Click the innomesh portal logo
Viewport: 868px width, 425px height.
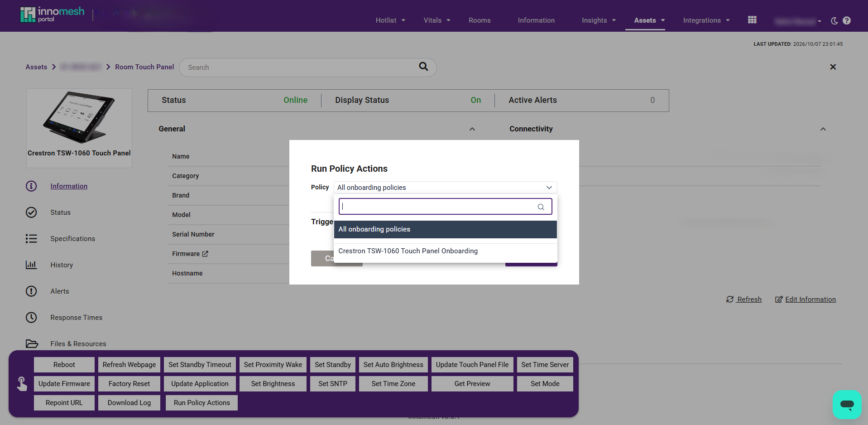pos(52,14)
